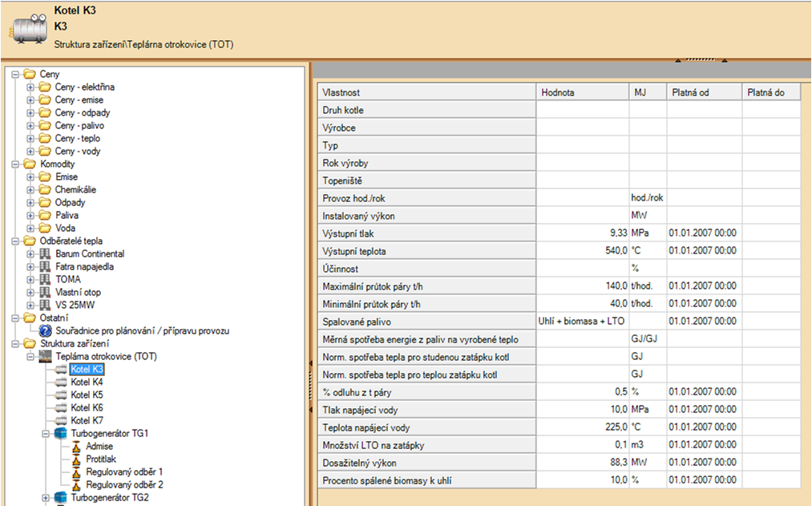This screenshot has height=506, width=812.
Task: Click the value 40,0 for minimum steam flow
Action: click(618, 303)
